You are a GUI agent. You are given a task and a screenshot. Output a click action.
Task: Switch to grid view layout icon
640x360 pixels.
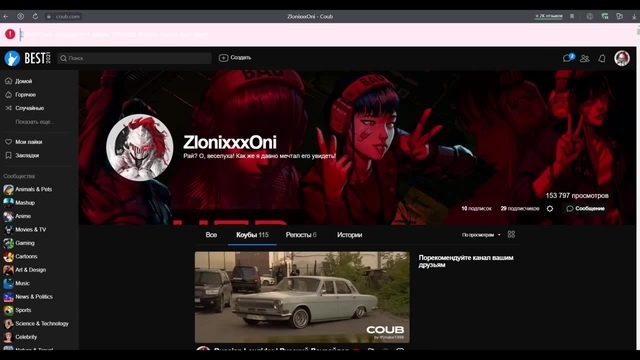[511, 234]
